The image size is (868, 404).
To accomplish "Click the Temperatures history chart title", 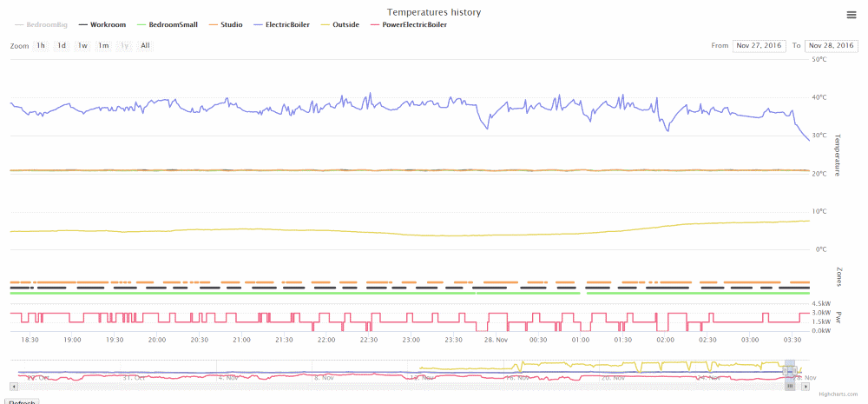I will coord(434,11).
